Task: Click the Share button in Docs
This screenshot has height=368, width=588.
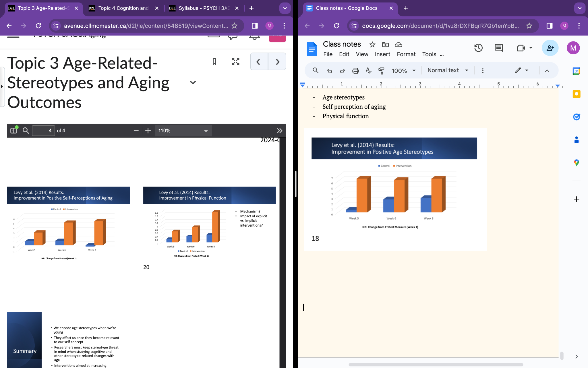Action: [x=550, y=48]
